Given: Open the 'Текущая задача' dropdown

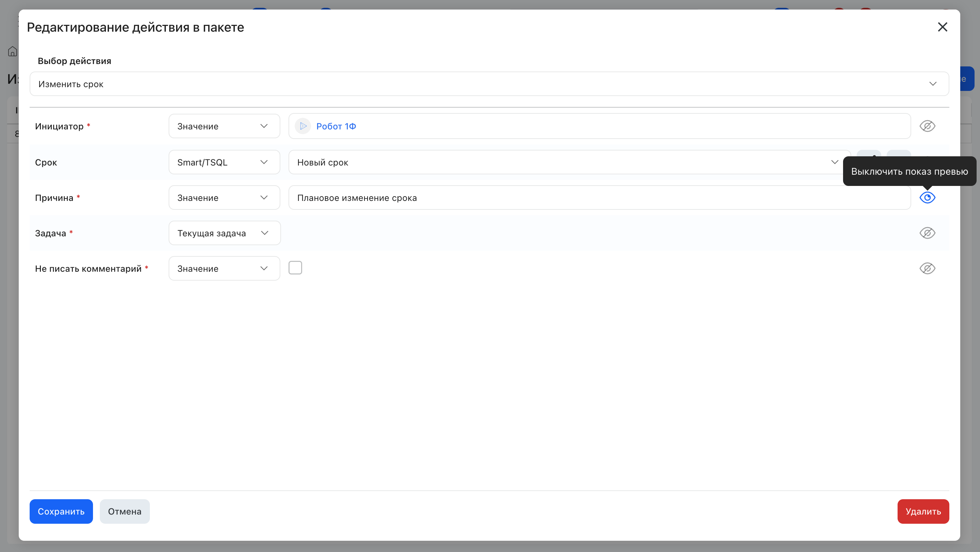Looking at the screenshot, I should tap(224, 233).
